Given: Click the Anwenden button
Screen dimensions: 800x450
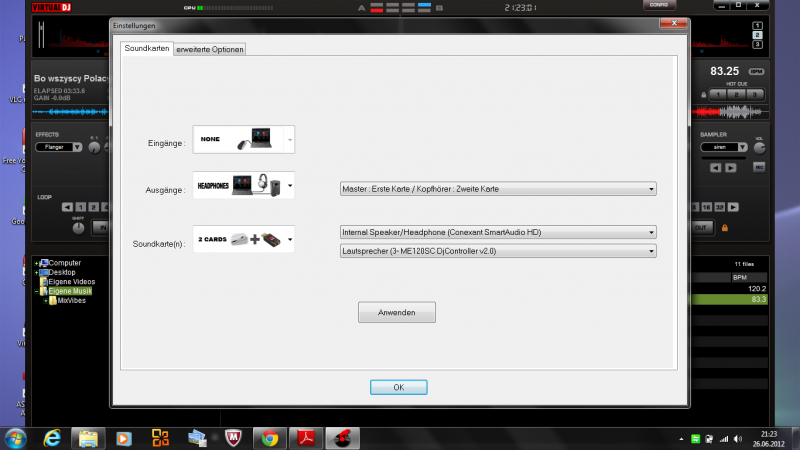Looking at the screenshot, I should [396, 312].
